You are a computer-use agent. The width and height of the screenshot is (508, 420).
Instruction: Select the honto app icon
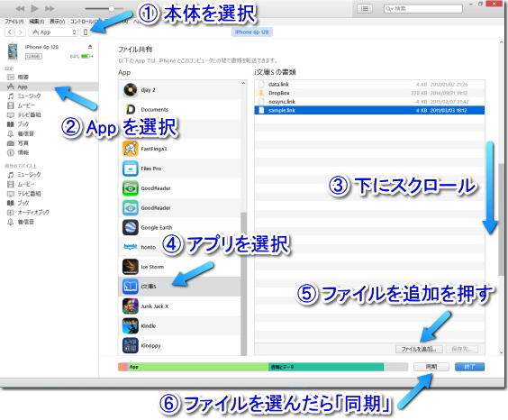(131, 247)
